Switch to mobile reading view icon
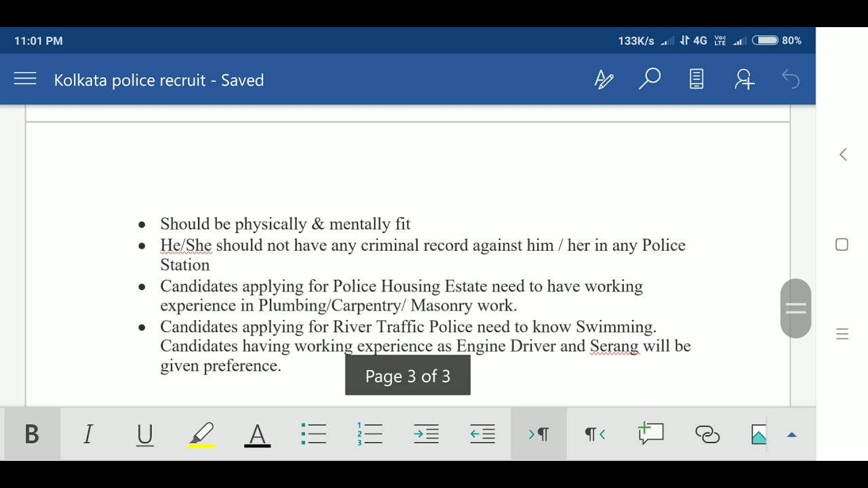 point(696,79)
